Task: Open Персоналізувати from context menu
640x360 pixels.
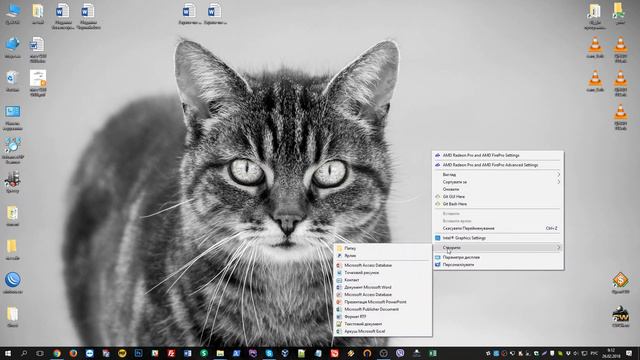Action: (498, 264)
